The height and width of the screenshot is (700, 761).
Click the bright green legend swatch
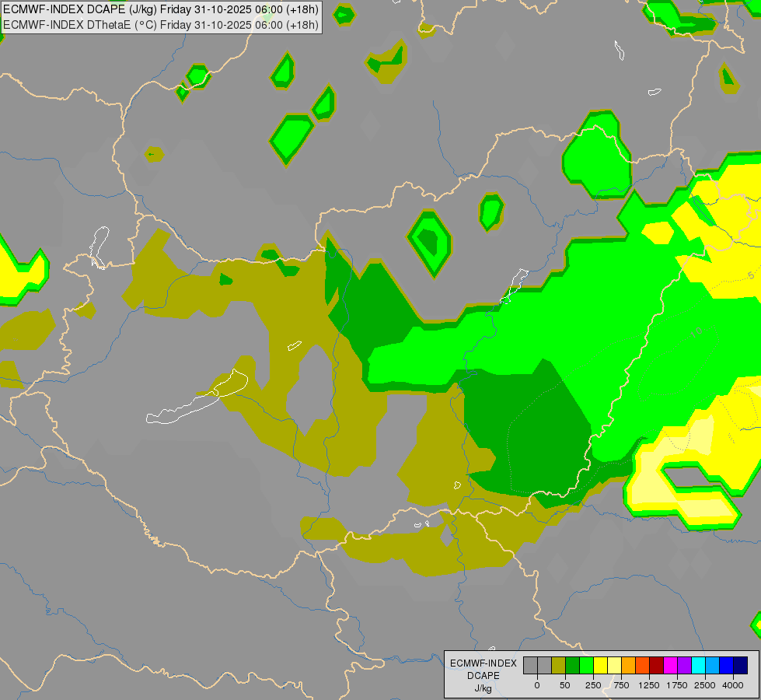586,665
